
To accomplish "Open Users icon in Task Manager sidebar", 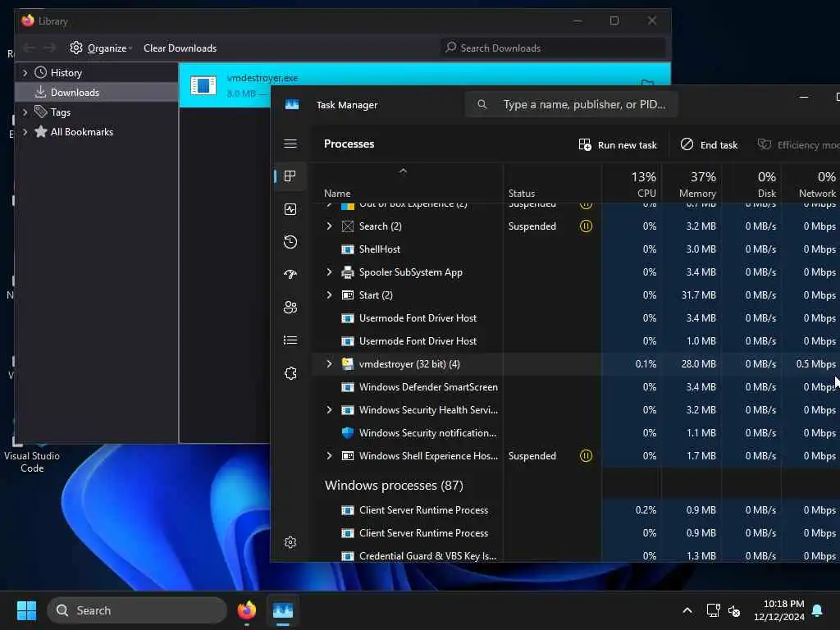I will coord(290,307).
